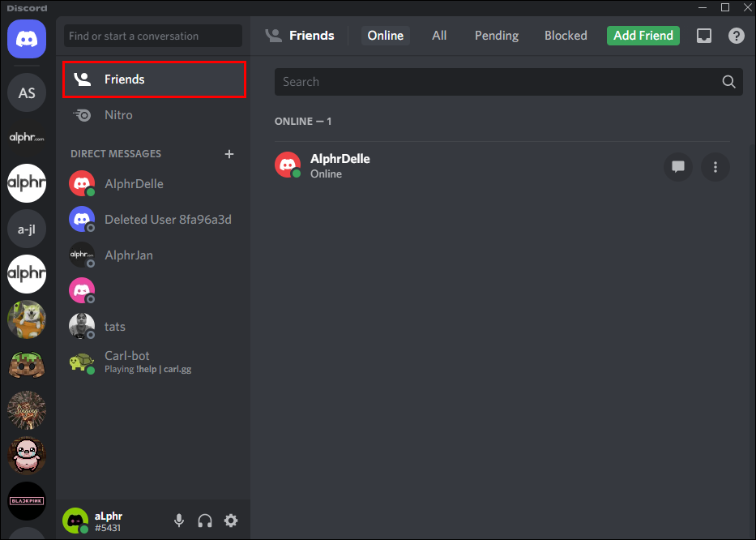Open the Shiba dog server icon
The image size is (756, 540).
click(x=27, y=319)
